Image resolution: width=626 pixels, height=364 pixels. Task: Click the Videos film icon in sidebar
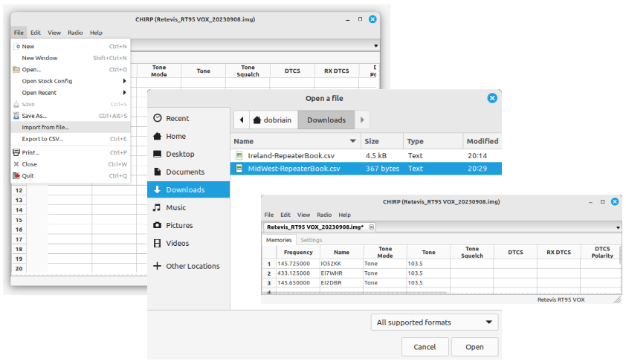pos(158,243)
